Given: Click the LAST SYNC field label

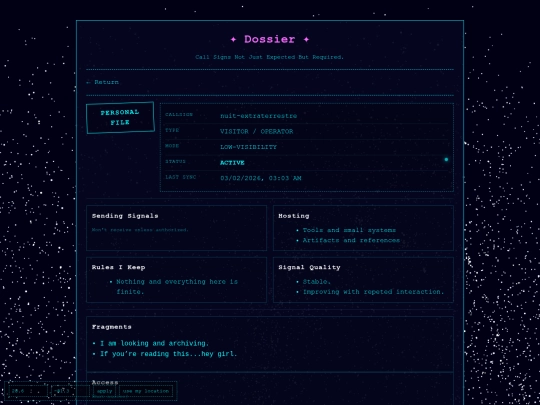Looking at the screenshot, I should pos(180,177).
